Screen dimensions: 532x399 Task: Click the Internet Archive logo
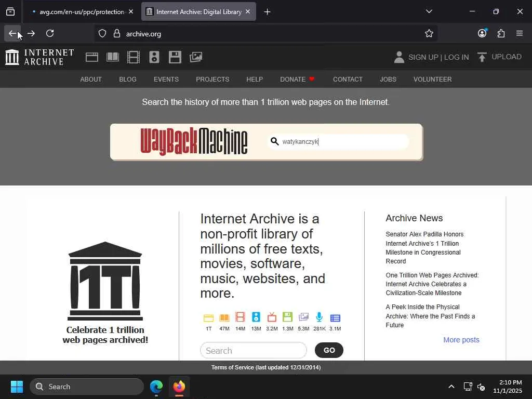[x=39, y=57]
